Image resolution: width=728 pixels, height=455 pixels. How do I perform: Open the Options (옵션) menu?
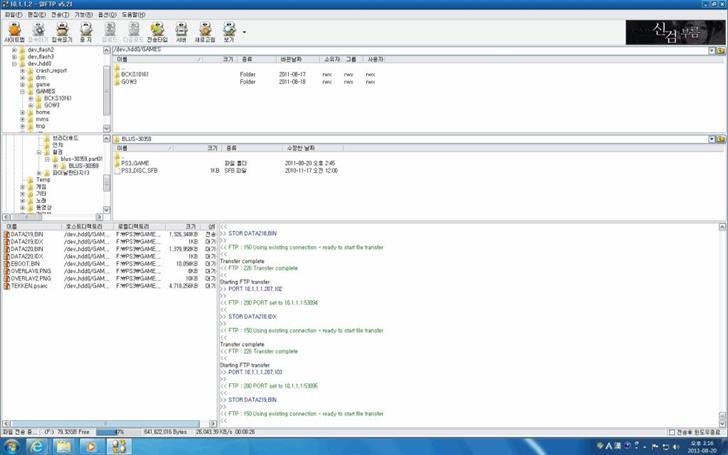[105, 16]
